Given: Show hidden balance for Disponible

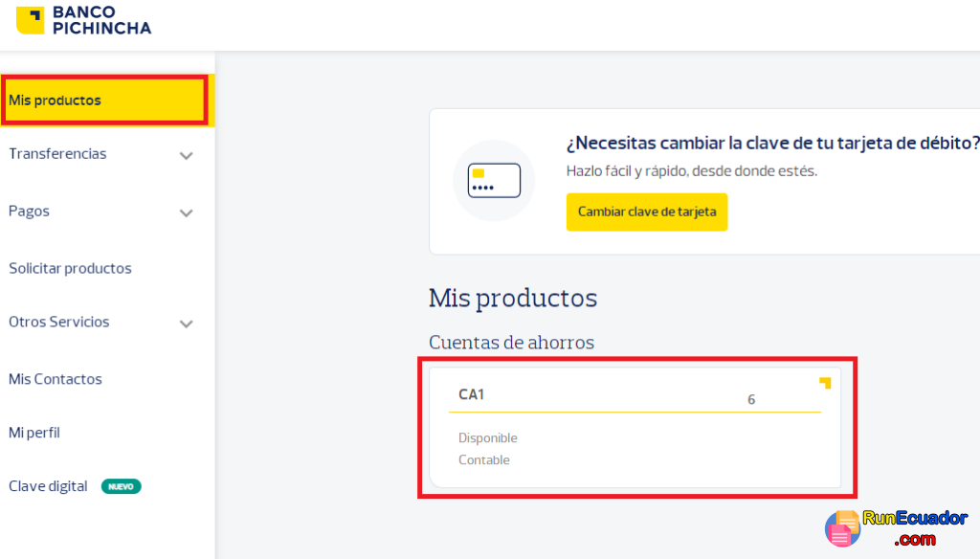Looking at the screenshot, I should pos(488,437).
